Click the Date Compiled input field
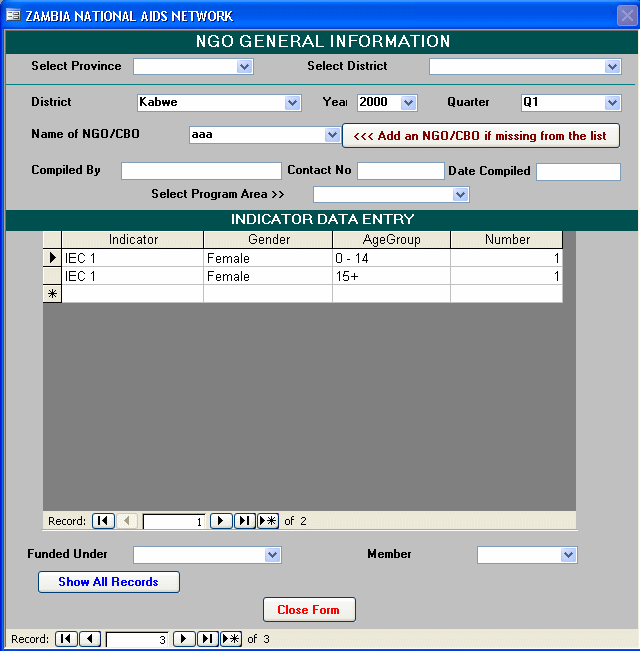Viewport: 640px width, 651px height. [x=579, y=172]
